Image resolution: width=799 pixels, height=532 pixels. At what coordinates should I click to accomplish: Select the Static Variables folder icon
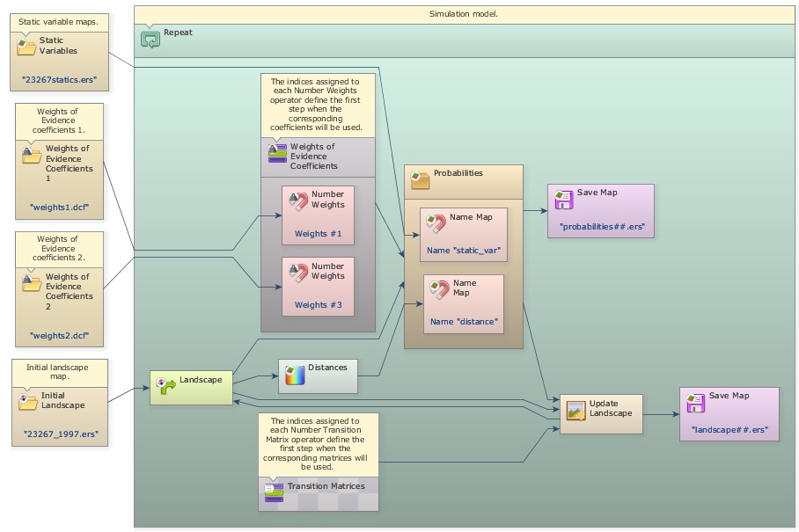click(x=26, y=46)
